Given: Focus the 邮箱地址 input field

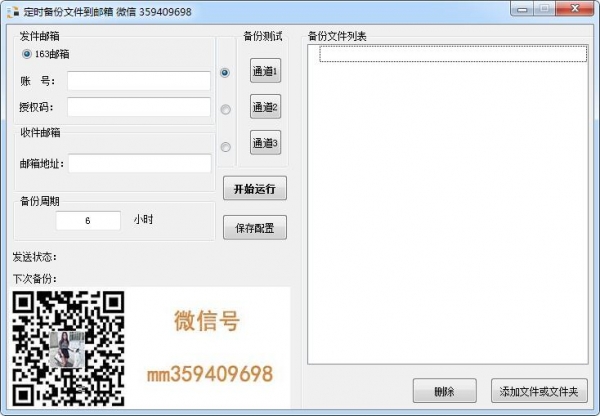Looking at the screenshot, I should (x=140, y=163).
